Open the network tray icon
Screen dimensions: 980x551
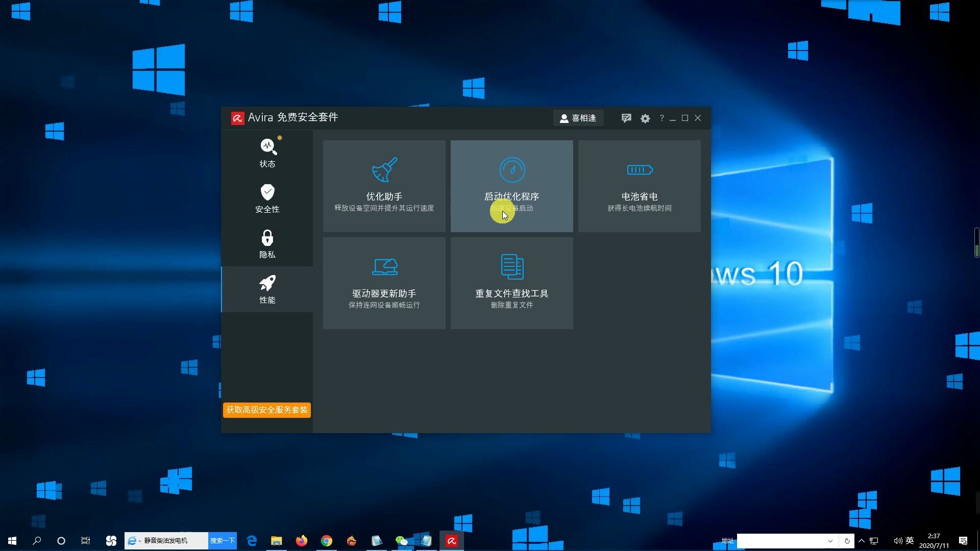point(874,541)
